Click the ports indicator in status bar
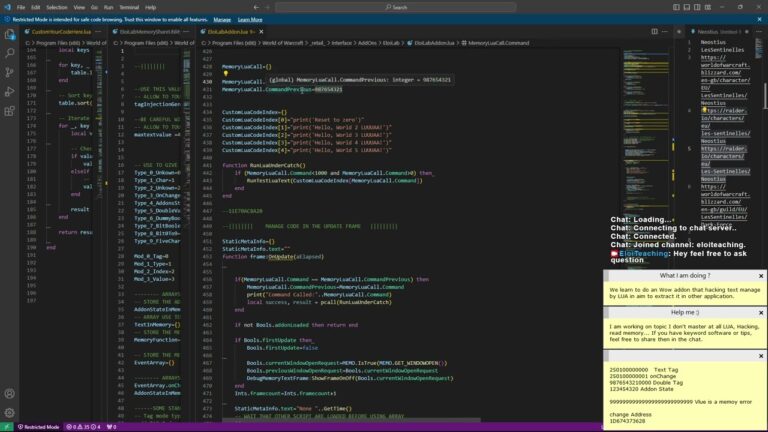Viewport: 768px width, 432px height. pyautogui.click(x=112, y=427)
